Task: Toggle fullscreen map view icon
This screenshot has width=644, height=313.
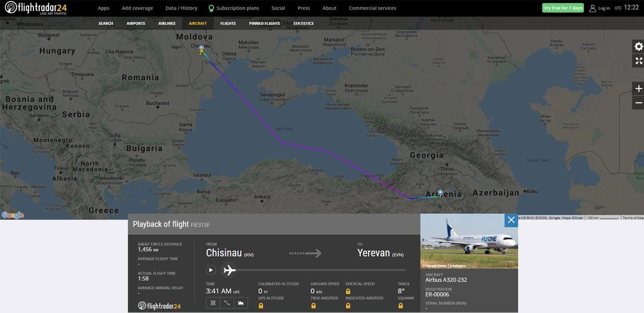Action: click(x=638, y=61)
